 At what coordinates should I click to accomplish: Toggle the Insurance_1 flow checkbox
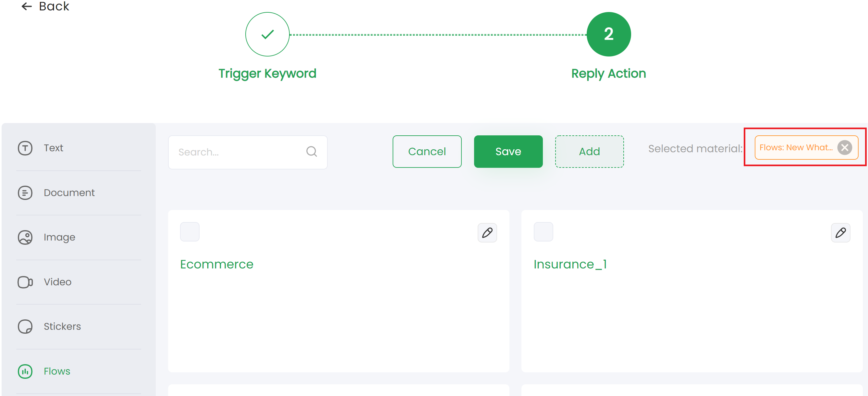click(x=543, y=231)
